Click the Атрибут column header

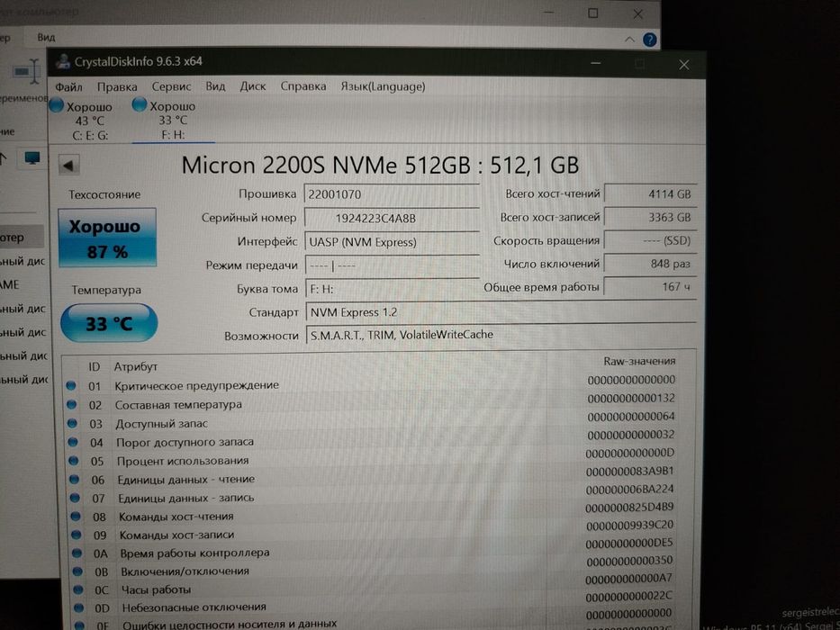[136, 367]
